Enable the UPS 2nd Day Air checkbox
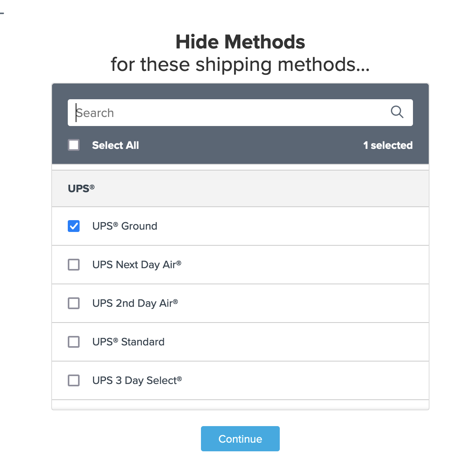 click(74, 303)
